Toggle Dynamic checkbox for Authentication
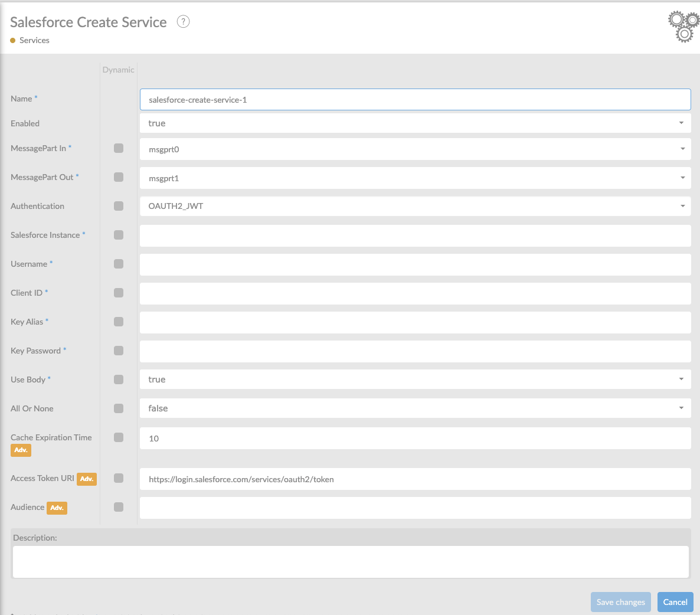 118,206
